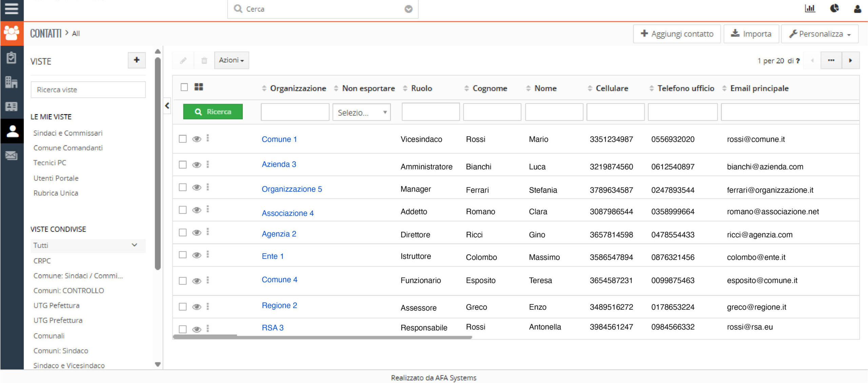The height and width of the screenshot is (383, 868).
Task: Open the organizations building icon in the sidebar
Action: pos(12,82)
